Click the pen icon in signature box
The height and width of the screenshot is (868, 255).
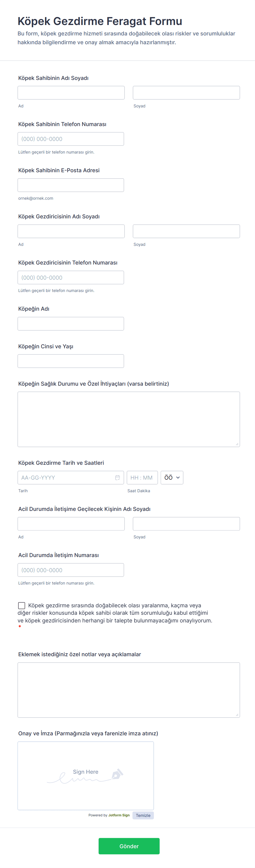(117, 774)
